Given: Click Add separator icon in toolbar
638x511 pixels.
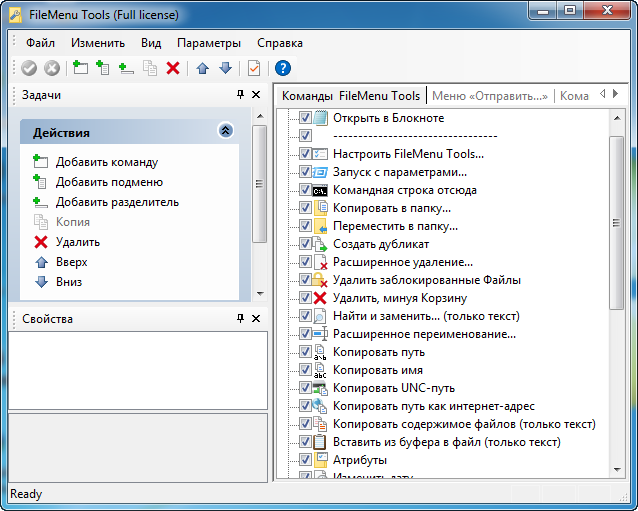Looking at the screenshot, I should point(126,68).
